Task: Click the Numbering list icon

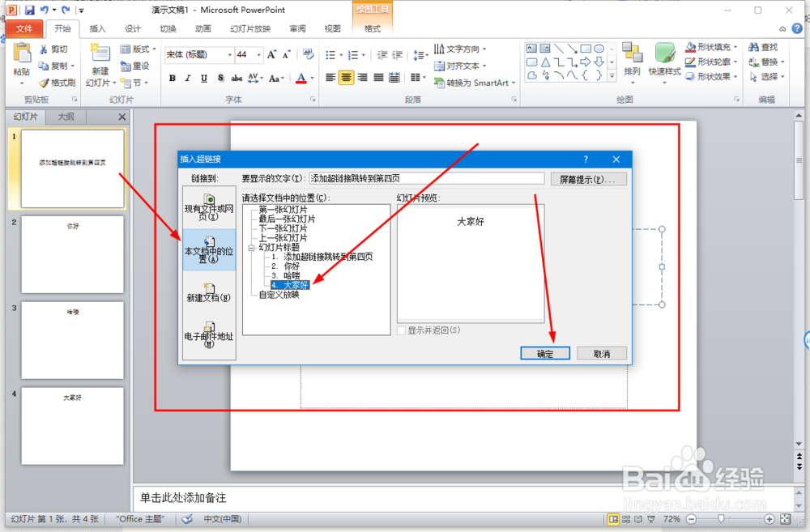Action: [353, 55]
